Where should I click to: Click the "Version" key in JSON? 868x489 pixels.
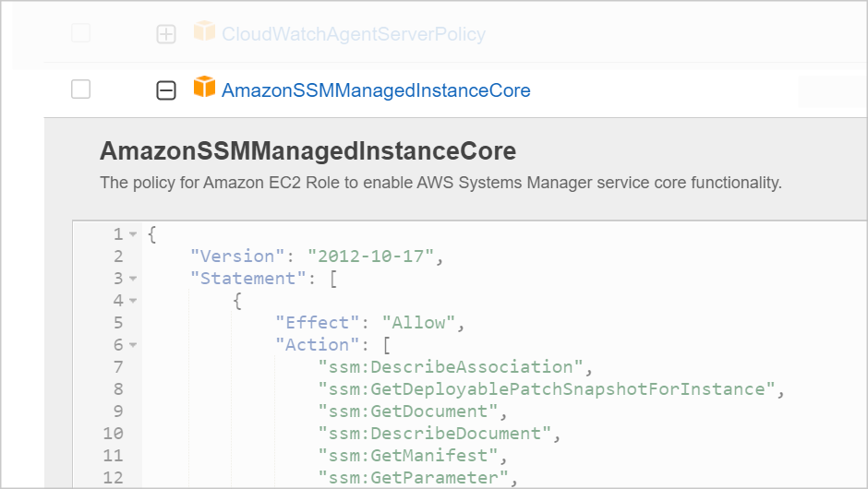point(237,256)
